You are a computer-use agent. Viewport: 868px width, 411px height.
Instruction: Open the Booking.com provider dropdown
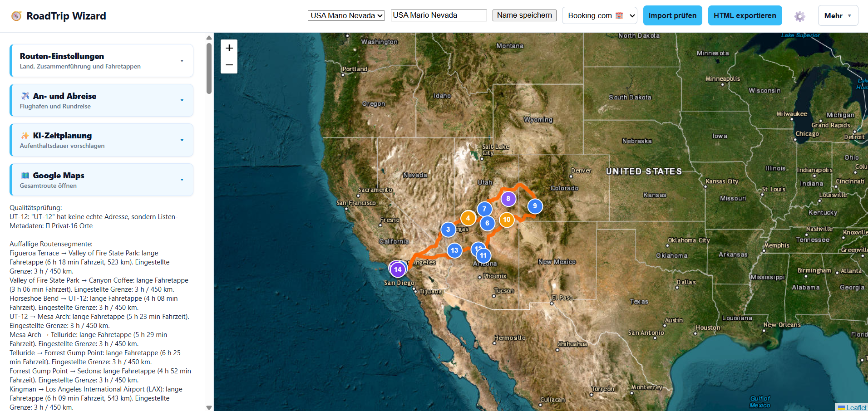600,15
